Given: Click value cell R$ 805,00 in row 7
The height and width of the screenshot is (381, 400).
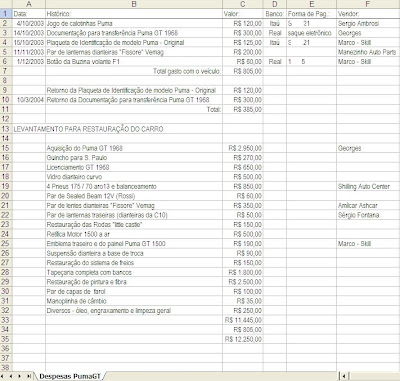Looking at the screenshot, I should point(243,71).
